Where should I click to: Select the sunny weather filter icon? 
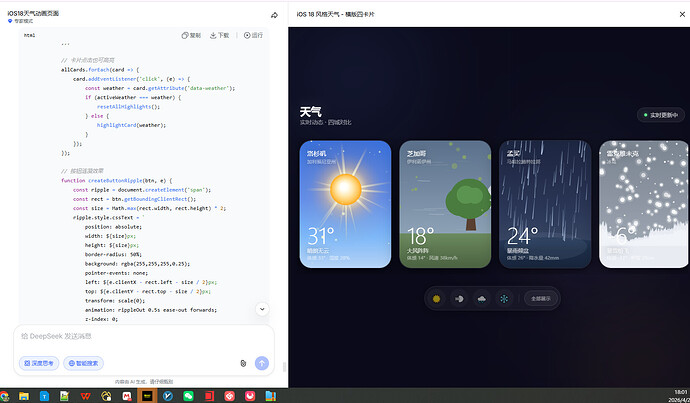(437, 299)
